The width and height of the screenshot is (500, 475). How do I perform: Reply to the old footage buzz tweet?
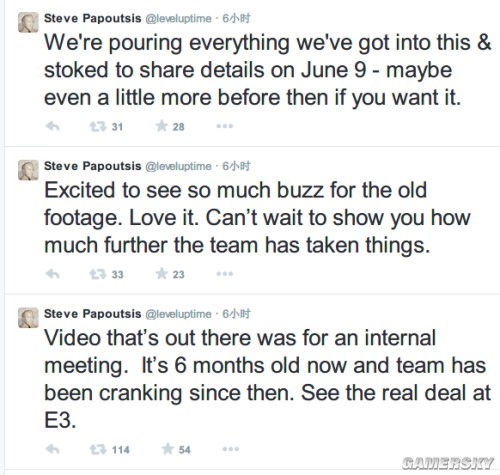[53, 274]
